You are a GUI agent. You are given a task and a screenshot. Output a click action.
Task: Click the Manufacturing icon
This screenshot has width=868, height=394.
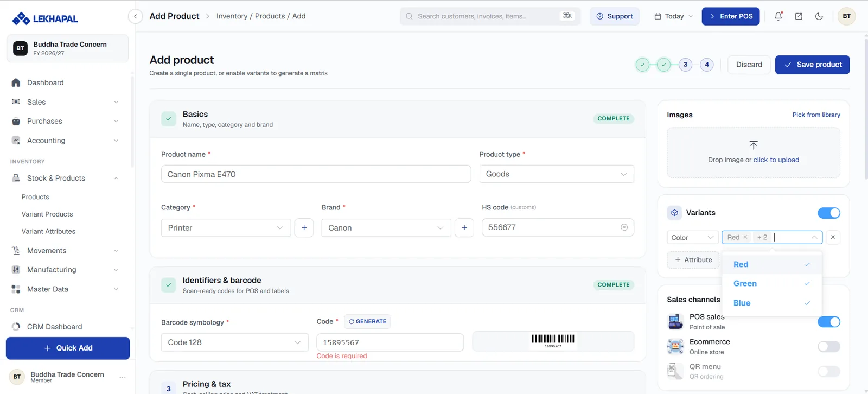pyautogui.click(x=16, y=270)
